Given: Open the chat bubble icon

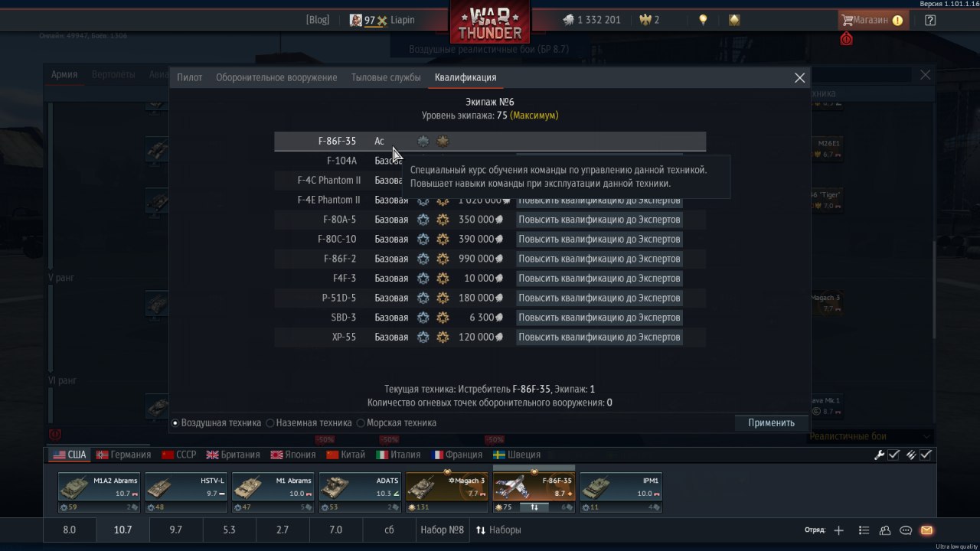Looking at the screenshot, I should (x=906, y=530).
